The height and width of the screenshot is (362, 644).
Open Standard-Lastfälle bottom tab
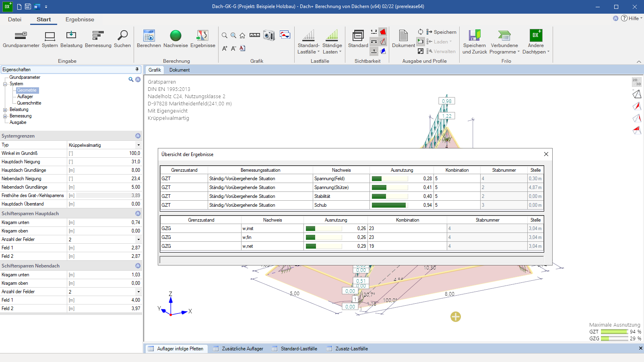click(295, 349)
